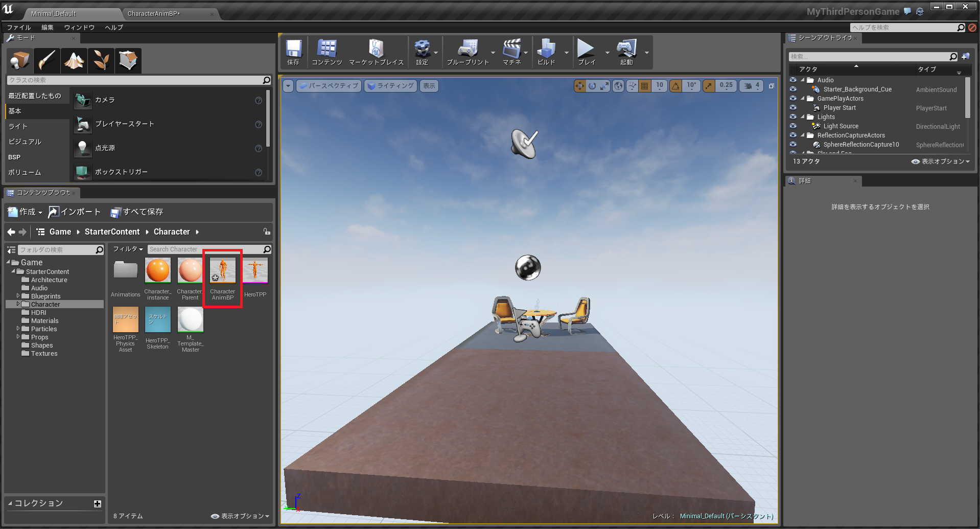Select the scale gizmo icon in viewport

pos(604,86)
